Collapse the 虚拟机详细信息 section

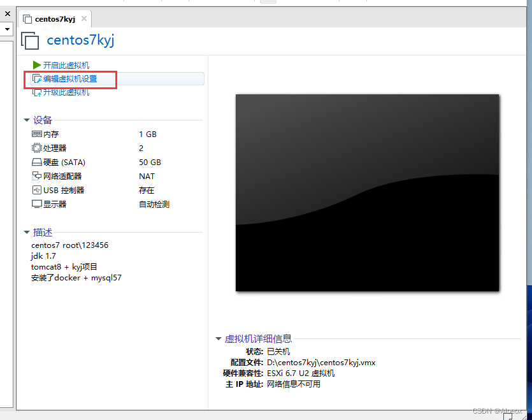click(219, 338)
